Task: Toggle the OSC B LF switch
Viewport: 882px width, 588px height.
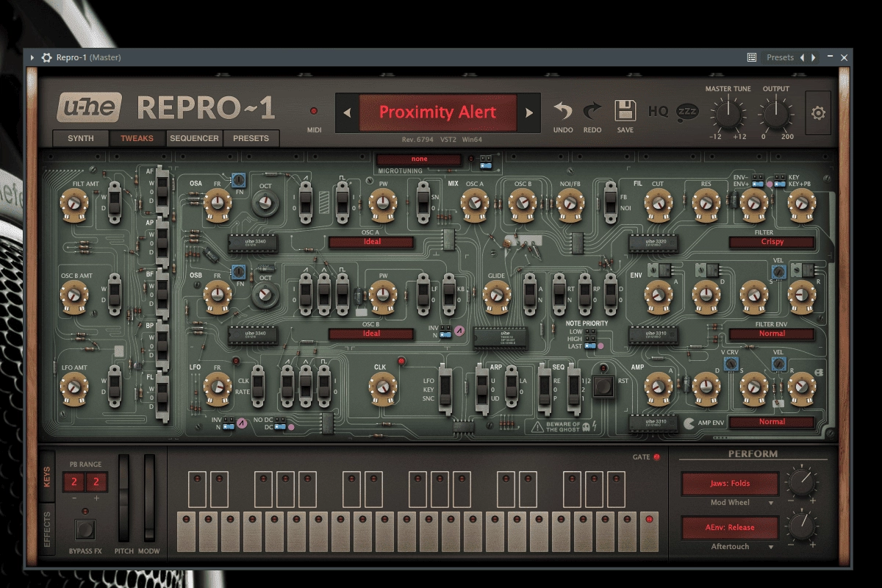Action: [x=423, y=293]
